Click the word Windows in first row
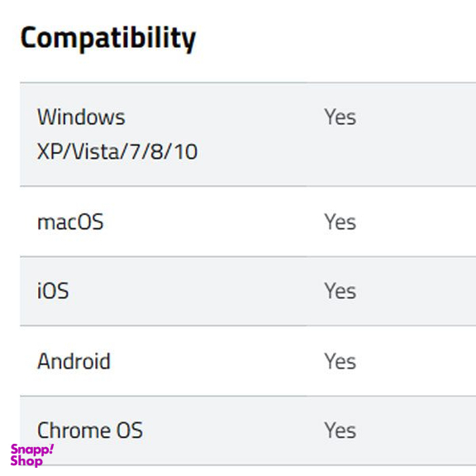 point(81,117)
